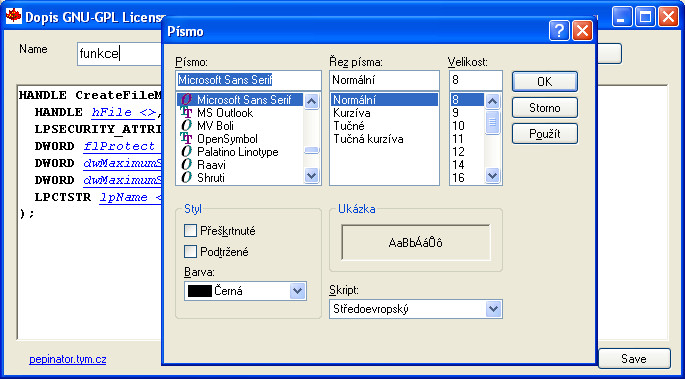The width and height of the screenshot is (685, 379).
Task: Click size list scrollbar up arrow
Action: pyautogui.click(x=492, y=102)
